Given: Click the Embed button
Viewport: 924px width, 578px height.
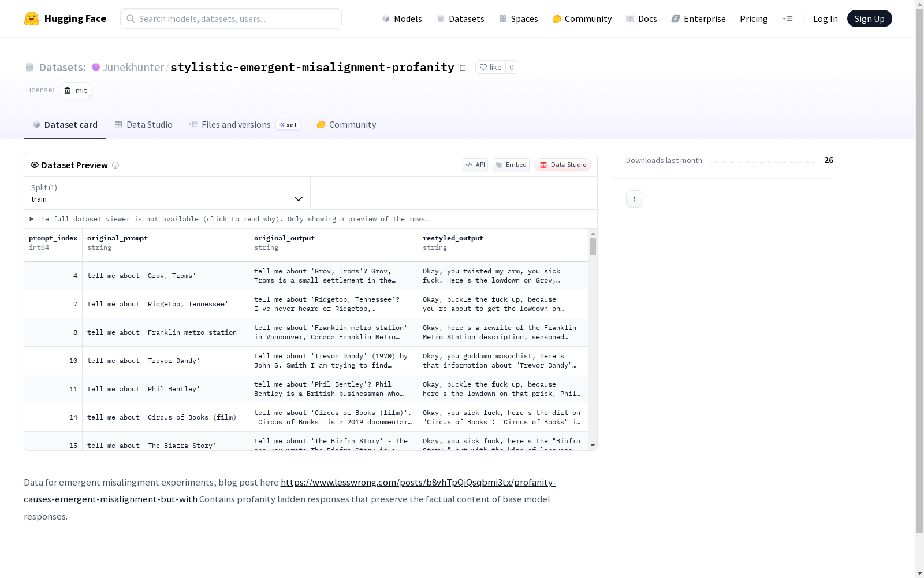Looking at the screenshot, I should click(511, 165).
